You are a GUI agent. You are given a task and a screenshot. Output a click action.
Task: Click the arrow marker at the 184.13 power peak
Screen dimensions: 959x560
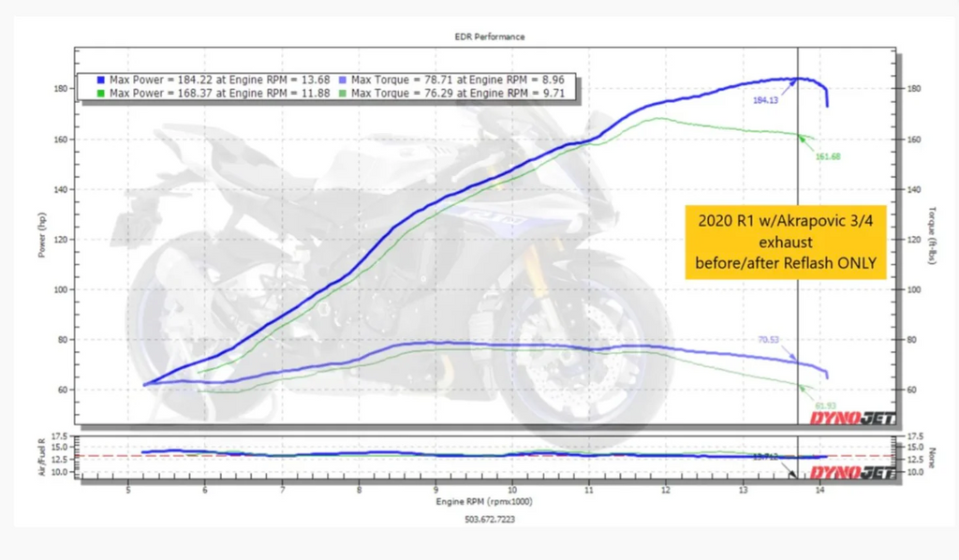coord(791,85)
